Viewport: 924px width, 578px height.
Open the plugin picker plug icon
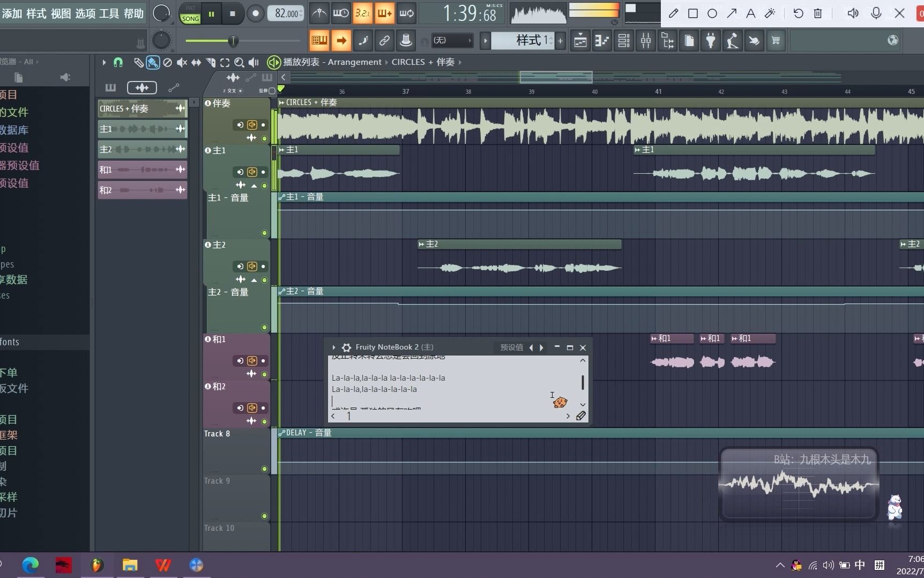tap(711, 41)
